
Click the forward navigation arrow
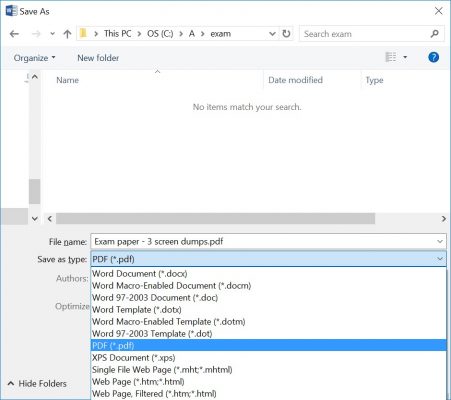click(x=36, y=34)
